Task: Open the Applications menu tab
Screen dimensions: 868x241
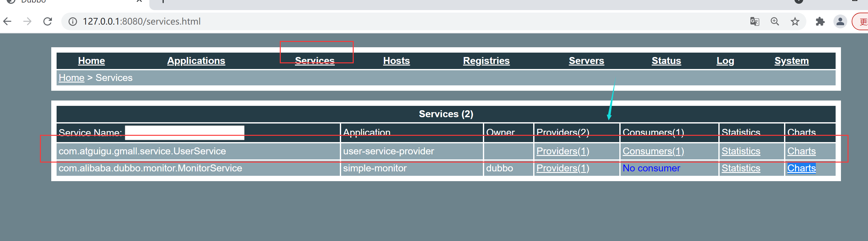Action: pos(196,61)
